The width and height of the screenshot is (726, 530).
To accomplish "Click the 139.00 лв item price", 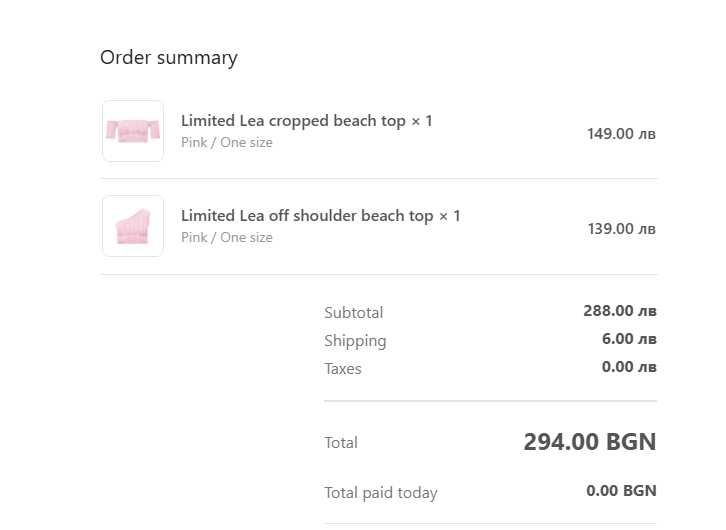I will [621, 228].
